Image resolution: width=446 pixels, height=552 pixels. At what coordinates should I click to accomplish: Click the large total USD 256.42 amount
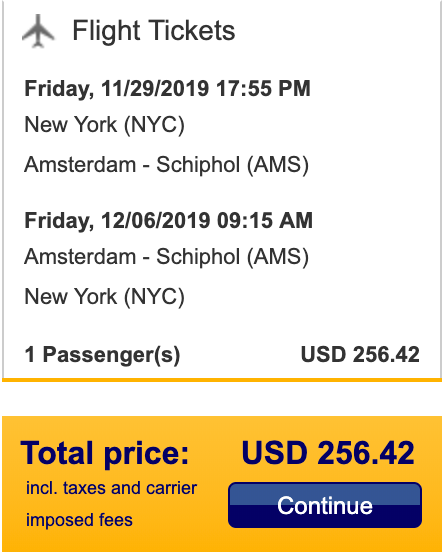pyautogui.click(x=328, y=453)
